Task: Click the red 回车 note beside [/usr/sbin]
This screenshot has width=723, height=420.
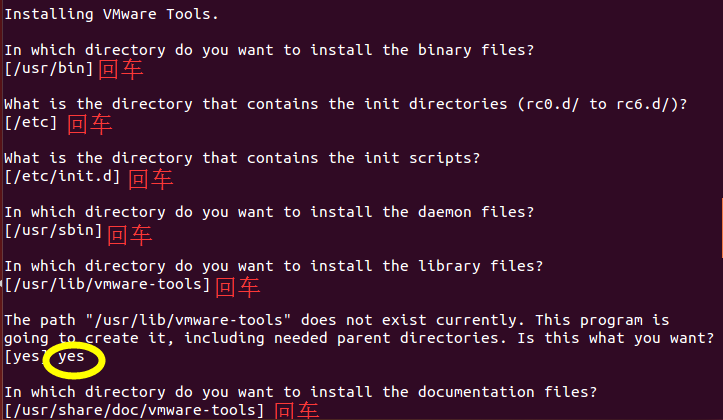Action: (x=130, y=234)
